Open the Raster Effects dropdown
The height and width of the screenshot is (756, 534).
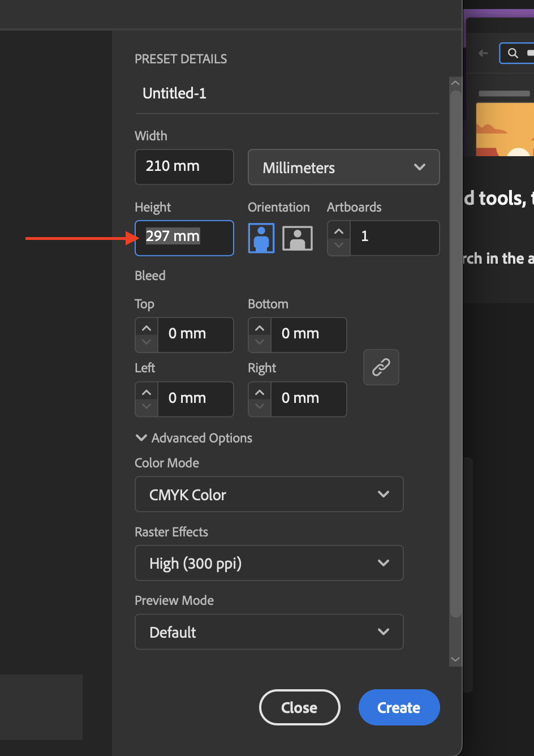[269, 563]
